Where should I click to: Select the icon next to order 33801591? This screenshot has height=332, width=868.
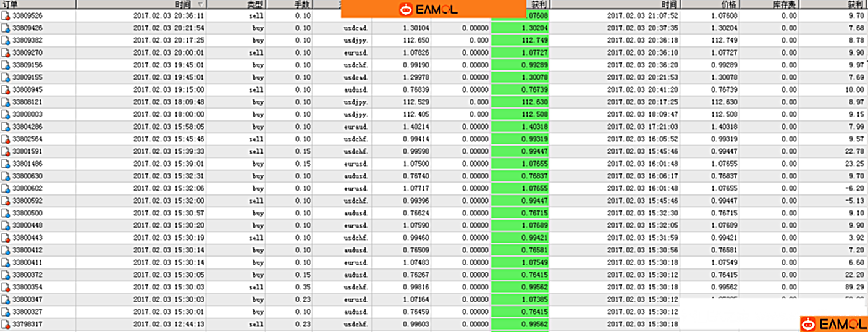pyautogui.click(x=6, y=151)
